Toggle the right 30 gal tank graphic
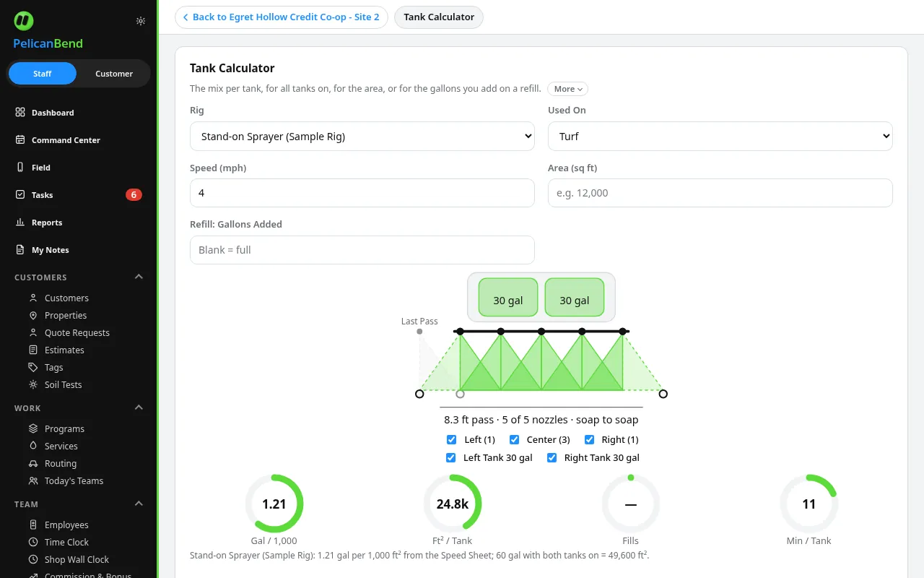 [575, 297]
